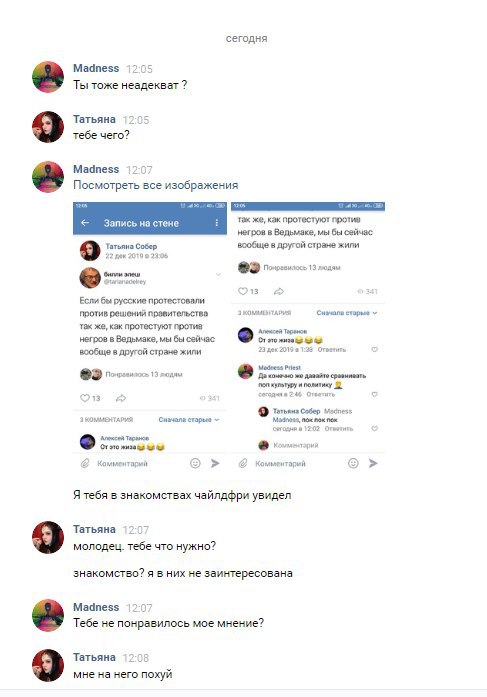Open three-dot menu in 'Запись на стене' header
487x697 pixels.
point(216,223)
